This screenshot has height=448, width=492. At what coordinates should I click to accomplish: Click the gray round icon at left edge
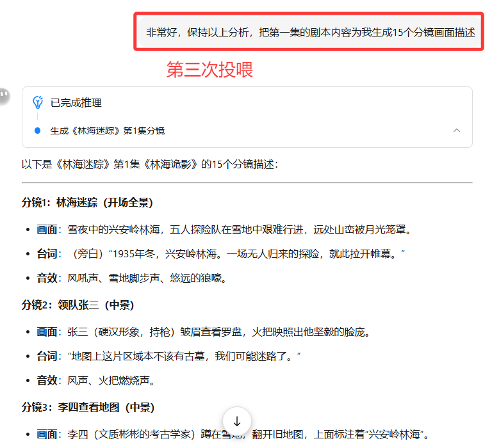pos(4,96)
